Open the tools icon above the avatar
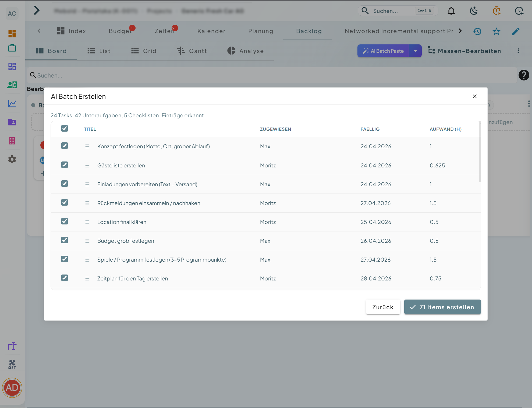The image size is (532, 408). click(12, 364)
